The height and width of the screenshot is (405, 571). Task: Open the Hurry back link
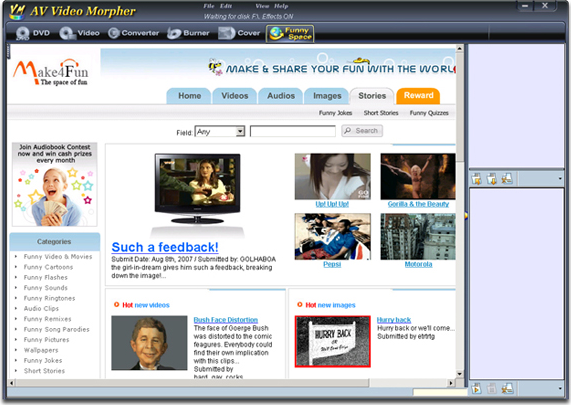394,320
